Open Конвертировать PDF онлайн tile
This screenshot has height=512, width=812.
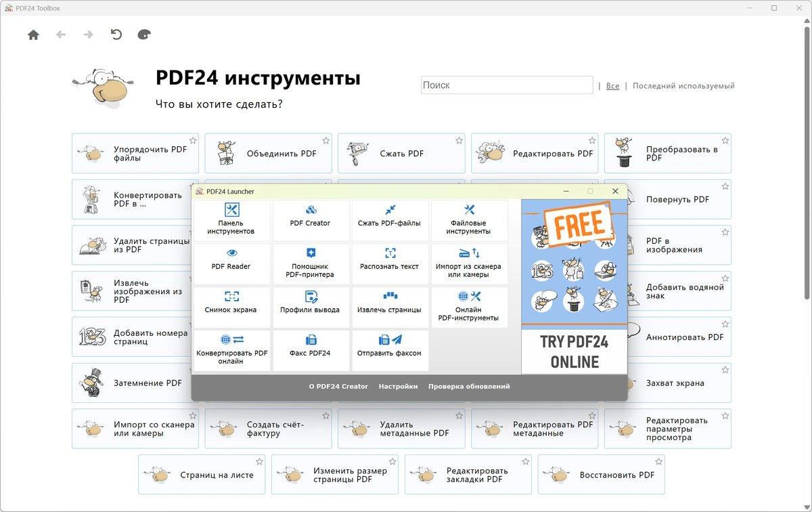231,350
